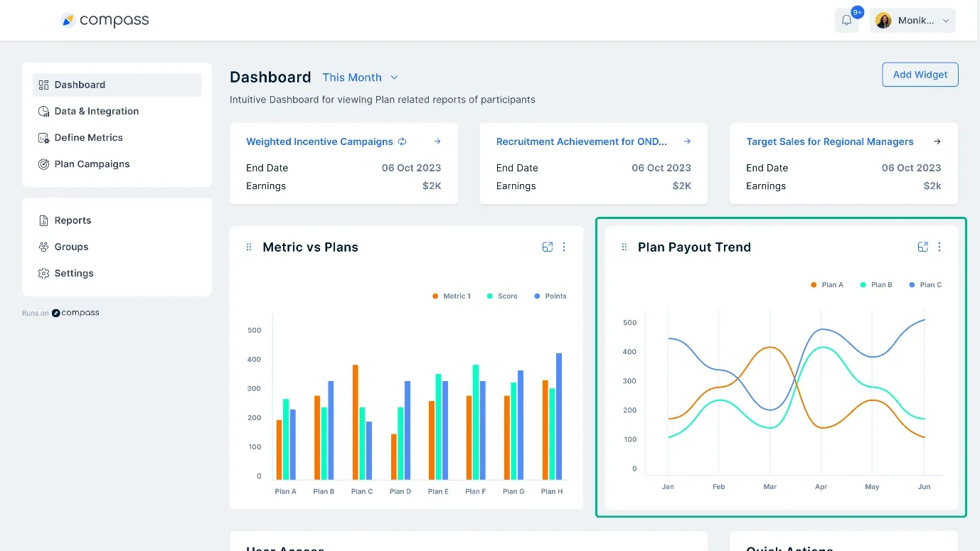Click the orange Metric 1 color dot
Image resolution: width=980 pixels, height=551 pixels.
435,296
